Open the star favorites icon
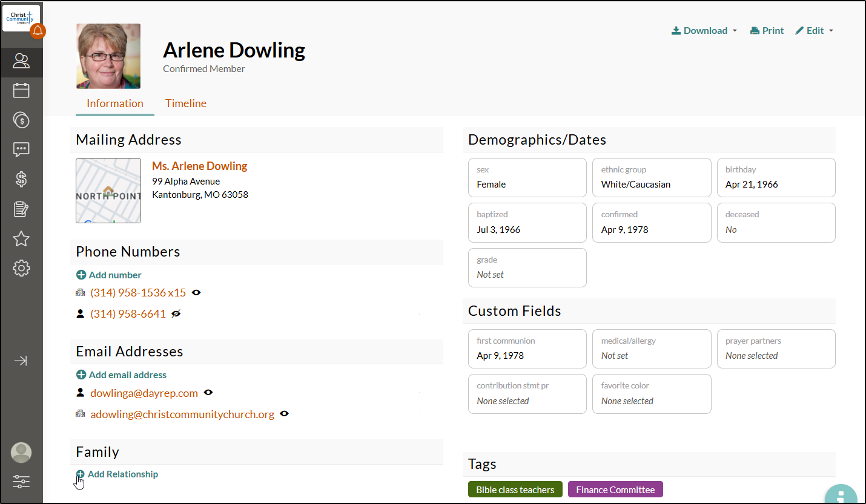 [21, 238]
